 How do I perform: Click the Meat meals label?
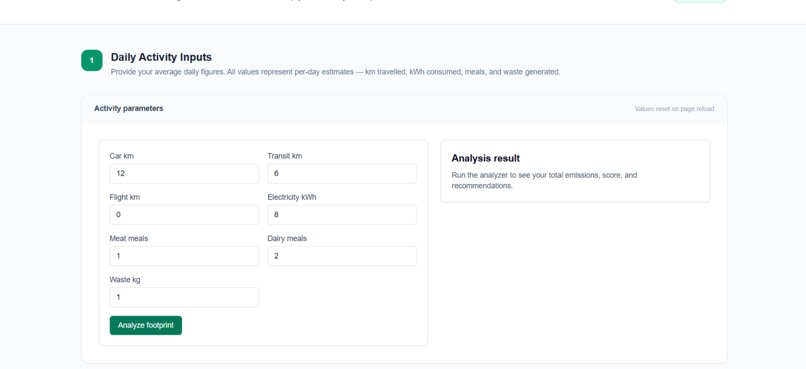pos(129,238)
